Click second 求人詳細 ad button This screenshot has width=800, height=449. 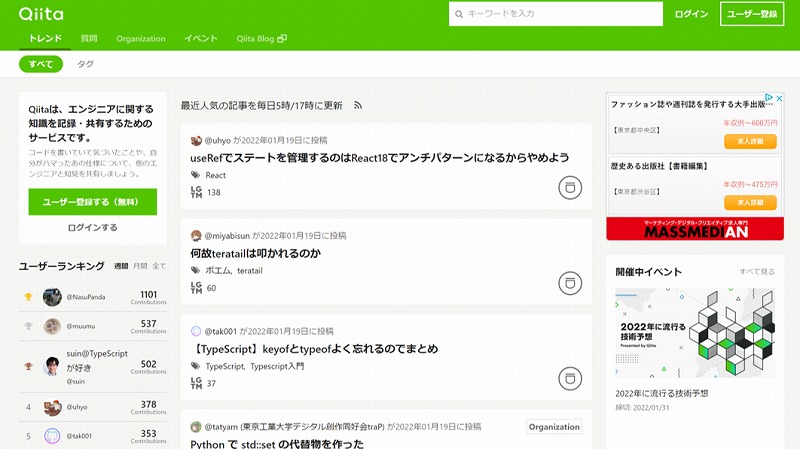pos(750,203)
